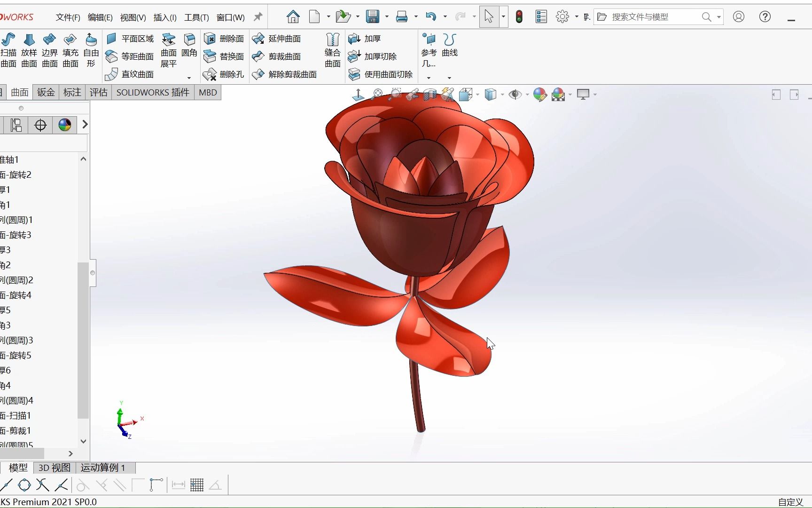Click the Home welcome icon

[x=293, y=17]
